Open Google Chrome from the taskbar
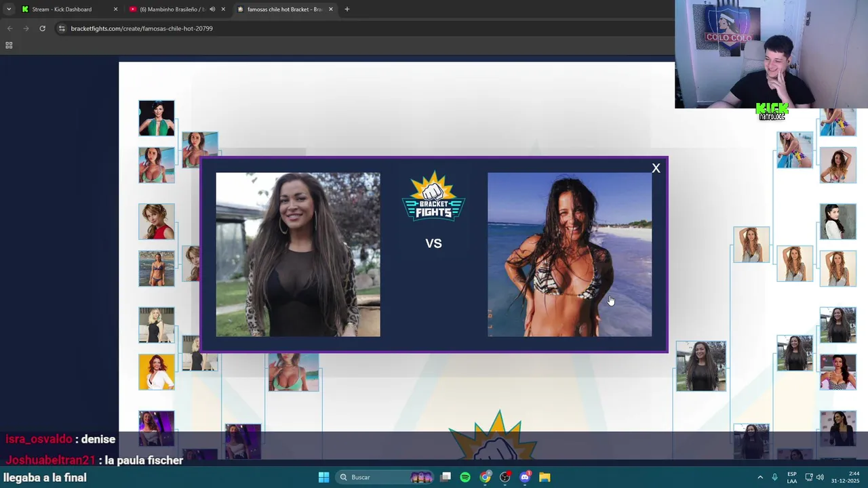This screenshot has width=868, height=488. pos(485,477)
